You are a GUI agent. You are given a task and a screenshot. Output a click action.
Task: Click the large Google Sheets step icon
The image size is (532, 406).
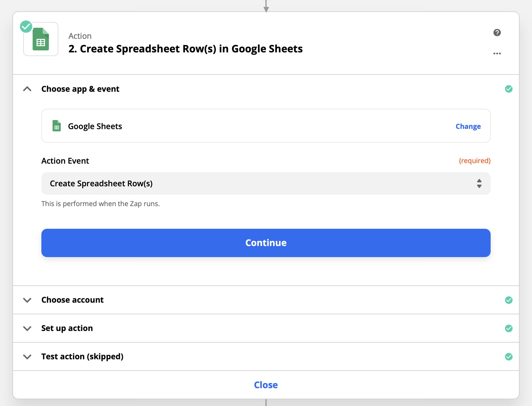[41, 39]
